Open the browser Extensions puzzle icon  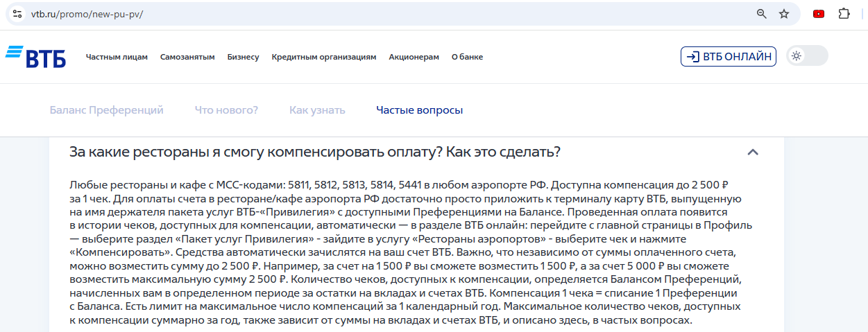coord(844,14)
